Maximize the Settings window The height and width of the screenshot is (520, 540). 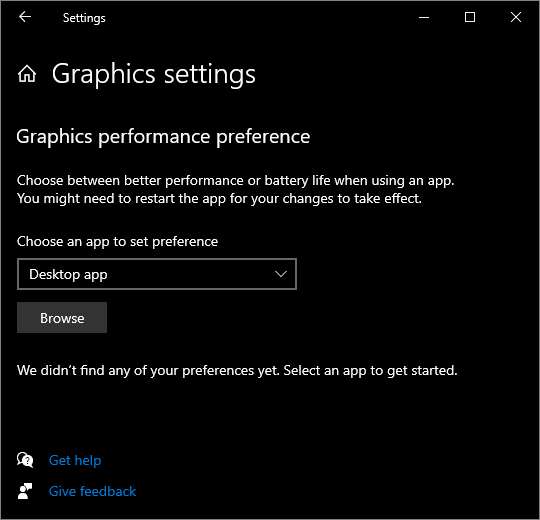point(470,17)
